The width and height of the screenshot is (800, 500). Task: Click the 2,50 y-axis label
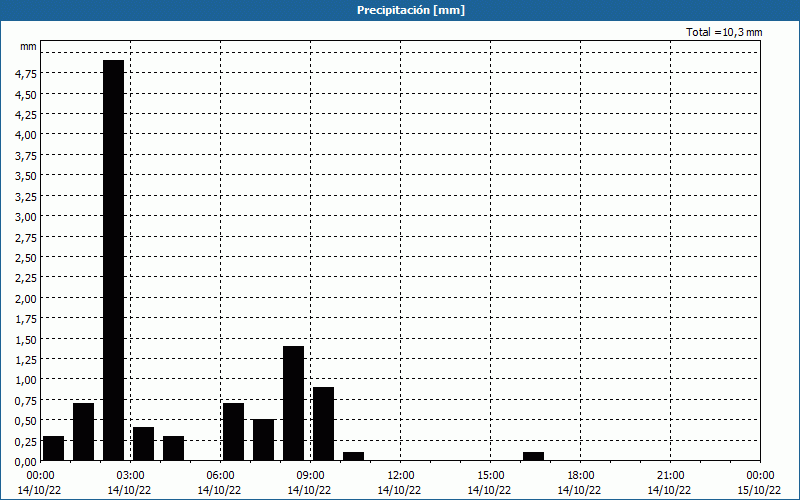[x=26, y=258]
